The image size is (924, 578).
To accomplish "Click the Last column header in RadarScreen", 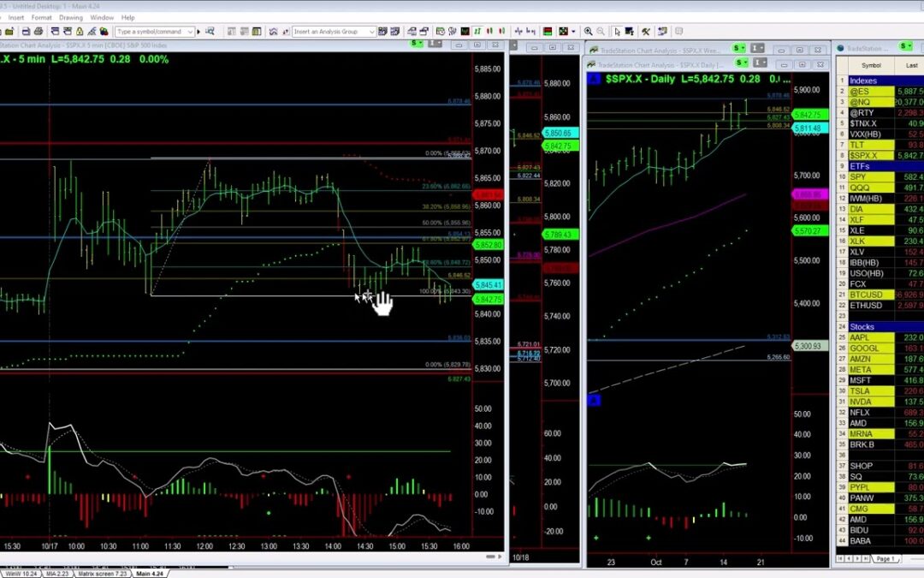I will 911,65.
